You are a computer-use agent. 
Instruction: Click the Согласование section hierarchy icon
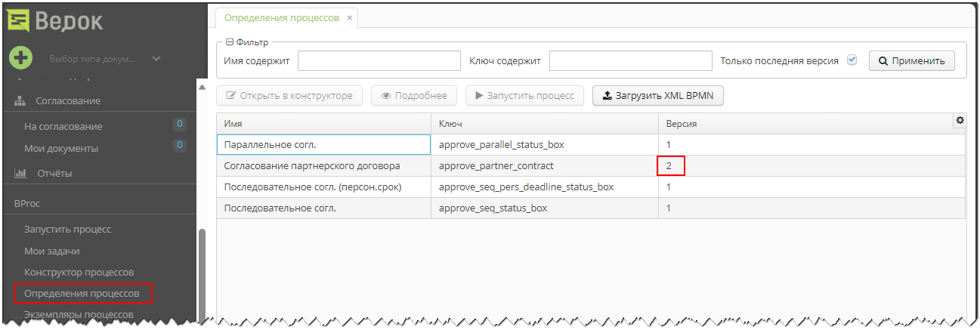21,100
